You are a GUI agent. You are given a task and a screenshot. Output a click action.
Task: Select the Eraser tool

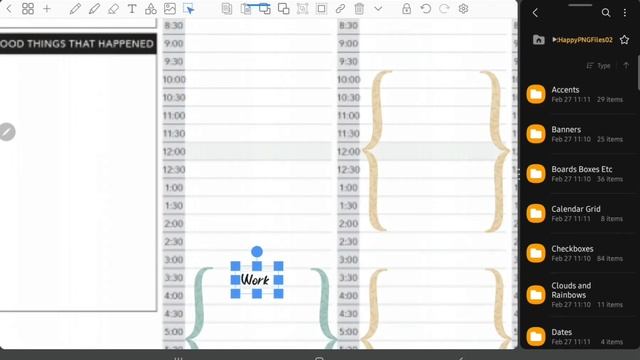click(113, 9)
